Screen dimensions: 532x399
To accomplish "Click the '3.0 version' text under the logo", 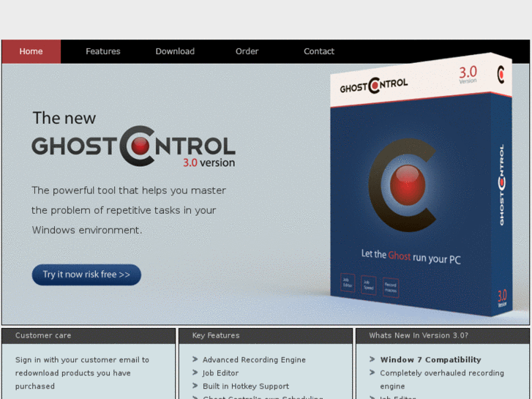I will point(209,163).
